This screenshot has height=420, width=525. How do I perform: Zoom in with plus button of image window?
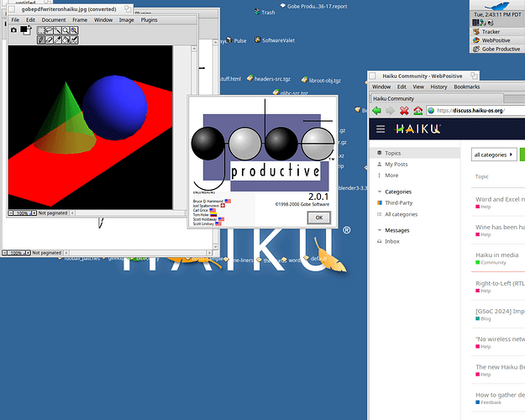point(34,213)
